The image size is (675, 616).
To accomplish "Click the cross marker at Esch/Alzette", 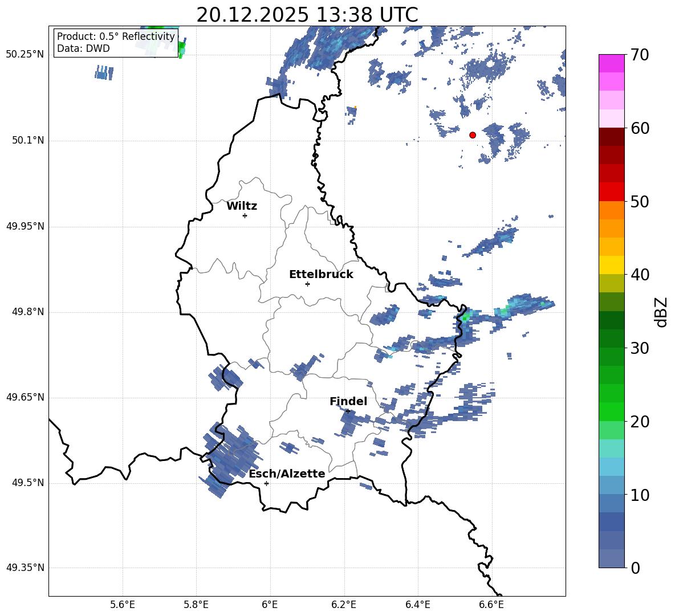I will click(266, 483).
